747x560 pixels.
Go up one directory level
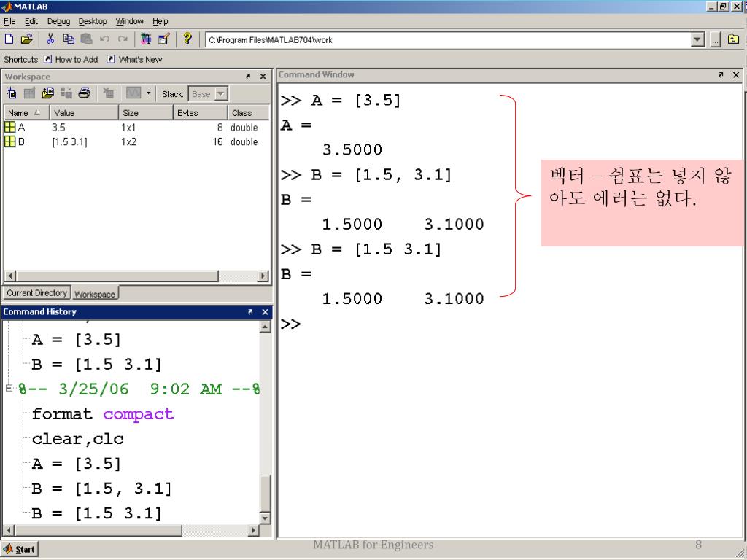click(734, 39)
